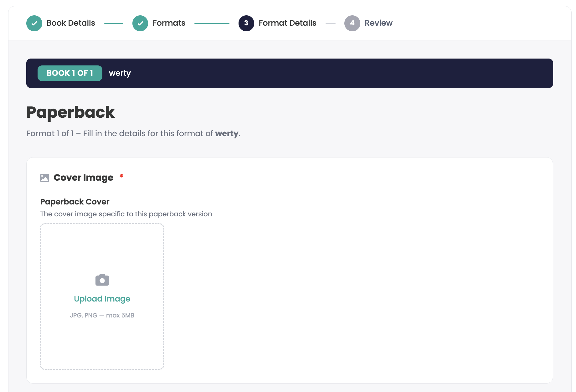Viewport: 576px width, 392px height.
Task: Click the camera icon in upload area
Action: click(102, 280)
